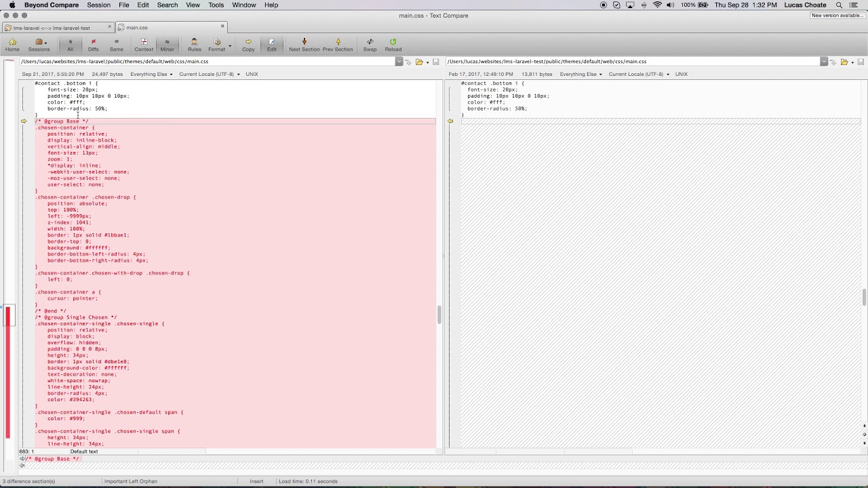Viewport: 868px width, 488px height.
Task: Open left Everything Else format dropdown
Action: [x=151, y=74]
